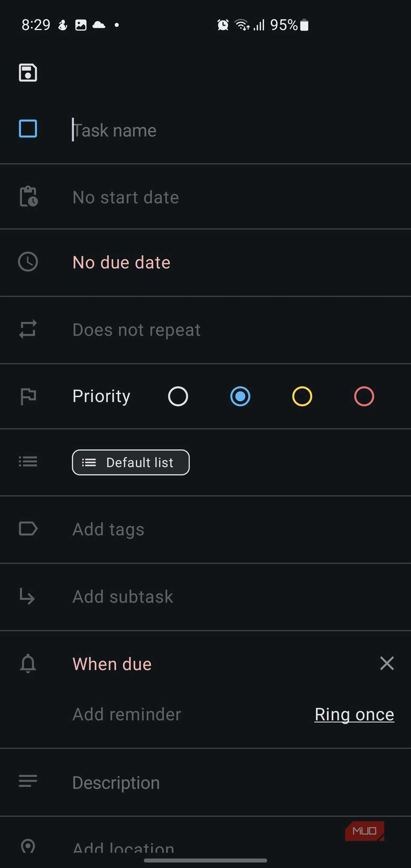
Task: Select the white no-priority radio button
Action: 178,396
